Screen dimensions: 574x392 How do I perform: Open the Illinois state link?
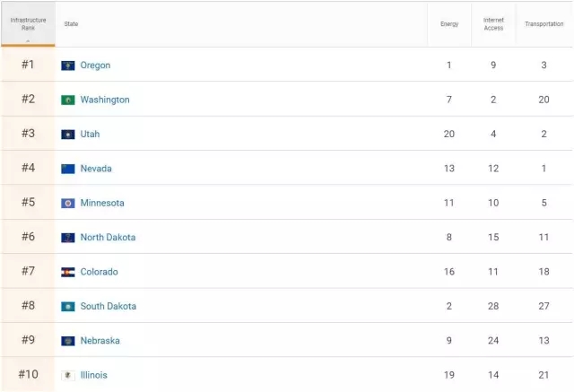click(93, 375)
